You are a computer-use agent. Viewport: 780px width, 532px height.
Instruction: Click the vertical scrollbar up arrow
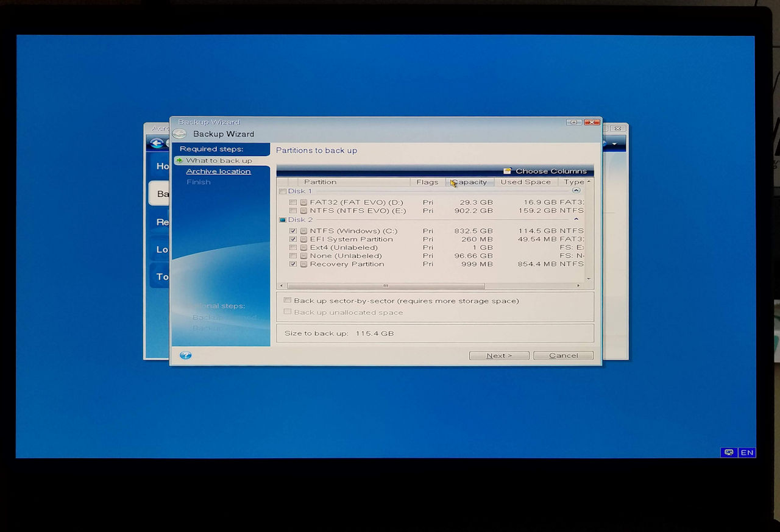click(589, 182)
